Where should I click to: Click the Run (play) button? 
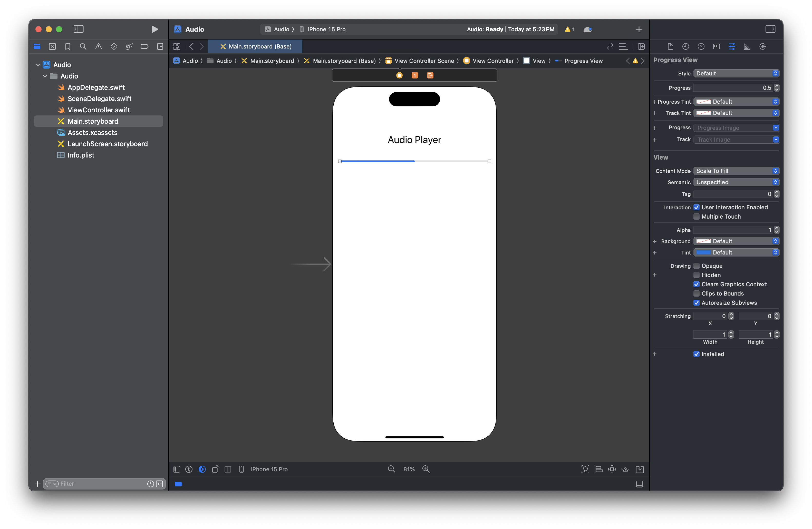coord(154,29)
